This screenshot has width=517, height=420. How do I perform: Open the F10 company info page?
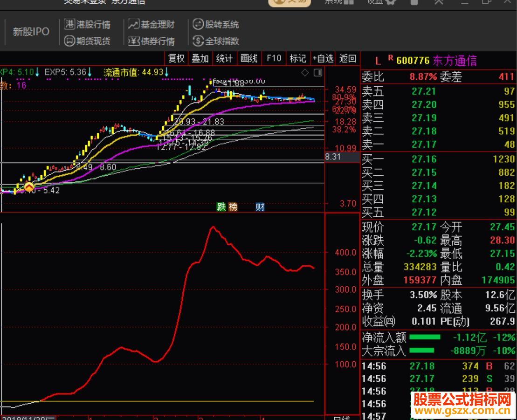[x=274, y=59]
